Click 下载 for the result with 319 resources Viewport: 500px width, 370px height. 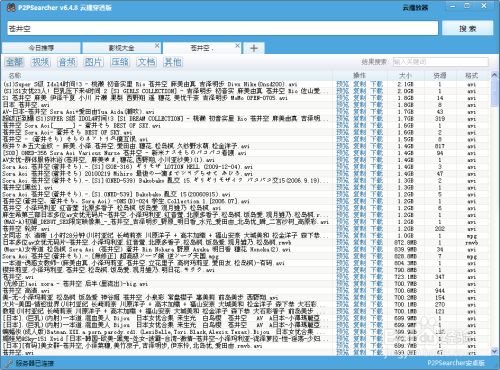[x=377, y=119]
